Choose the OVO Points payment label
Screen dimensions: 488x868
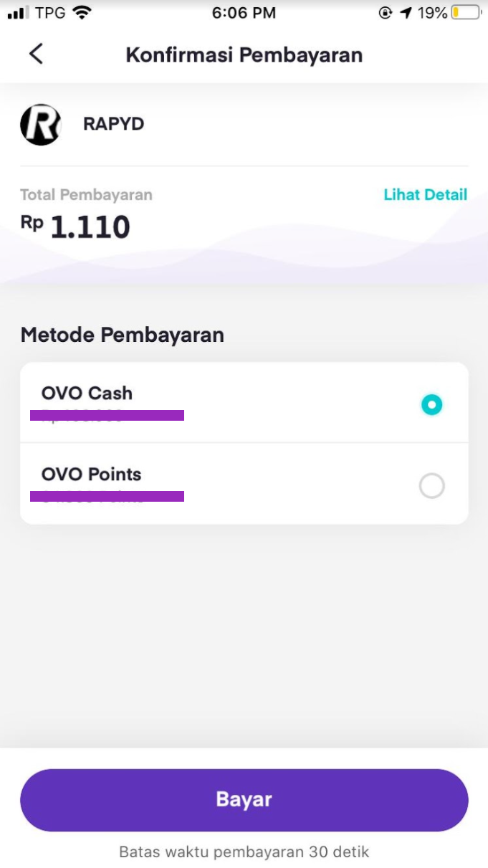point(92,474)
